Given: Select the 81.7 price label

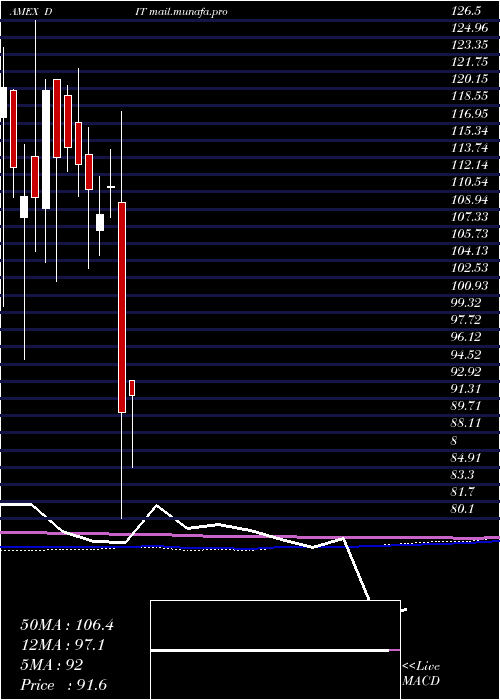Looking at the screenshot, I should coord(462,492).
